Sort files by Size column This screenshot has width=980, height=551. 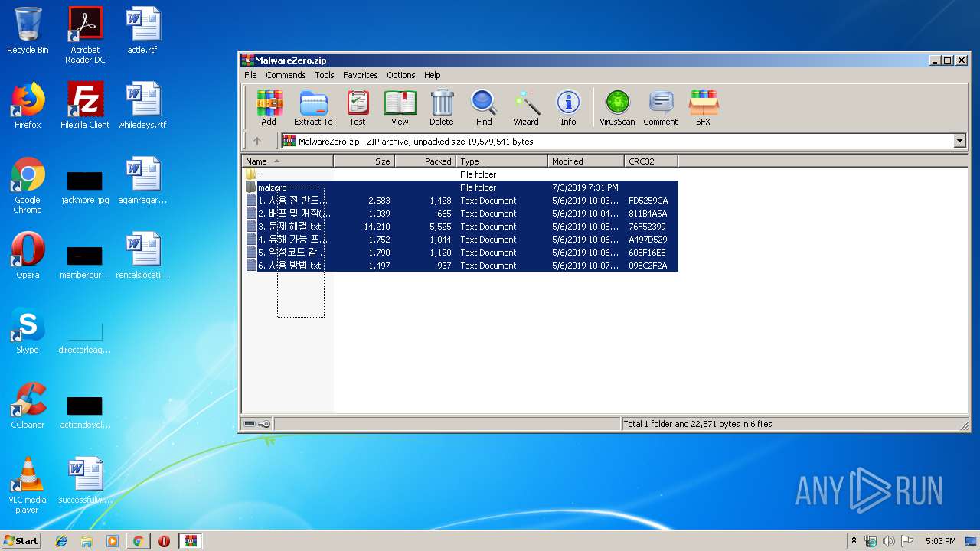(x=364, y=161)
